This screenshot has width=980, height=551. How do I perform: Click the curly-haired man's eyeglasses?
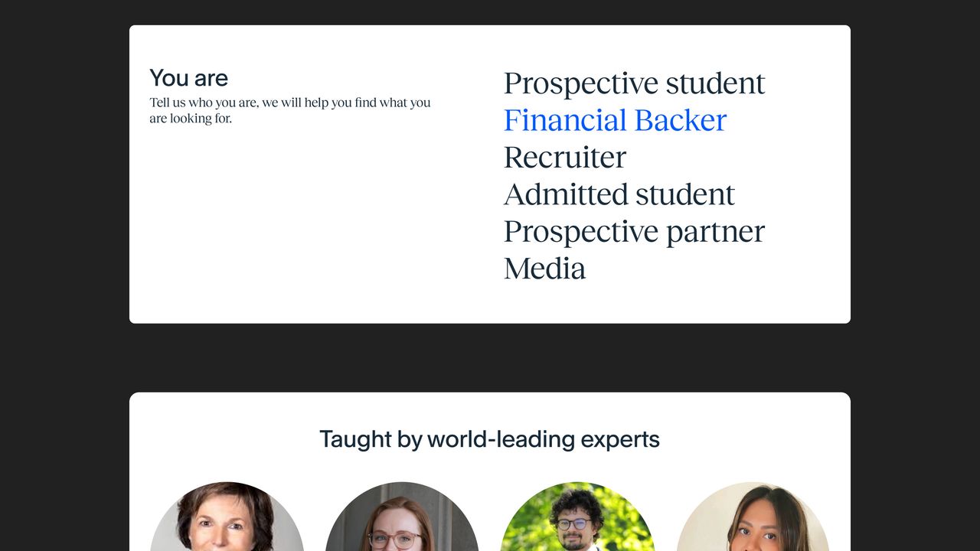pyautogui.click(x=573, y=524)
